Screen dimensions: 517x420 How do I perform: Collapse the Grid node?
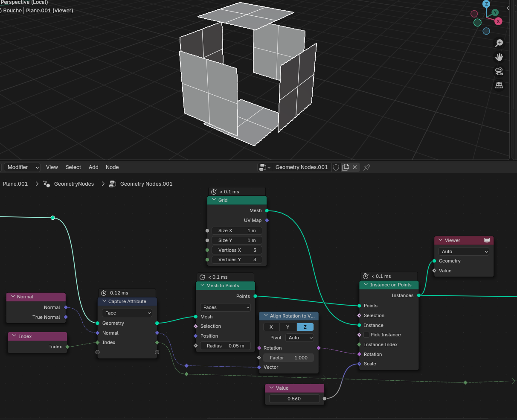[214, 200]
